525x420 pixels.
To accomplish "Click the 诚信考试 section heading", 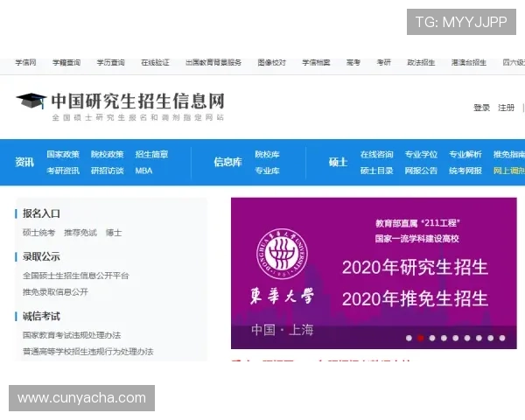I will (41, 316).
